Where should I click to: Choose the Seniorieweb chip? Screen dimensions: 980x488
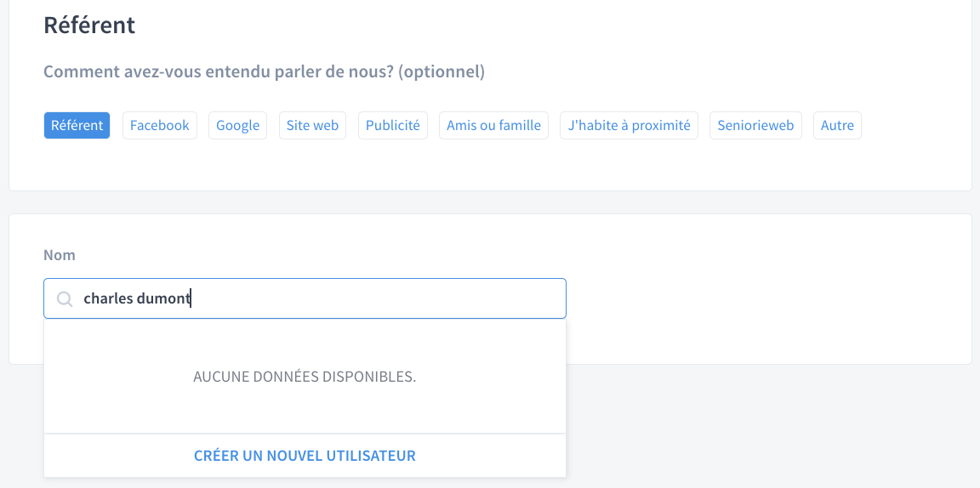[x=755, y=126]
